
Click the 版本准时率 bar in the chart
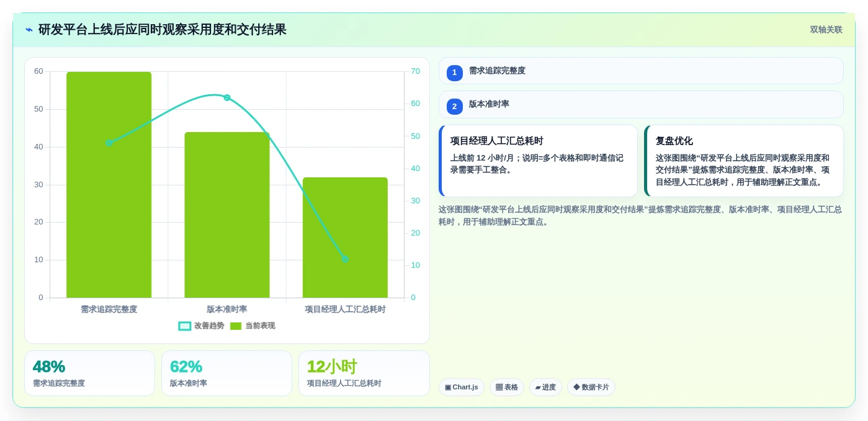tap(227, 215)
